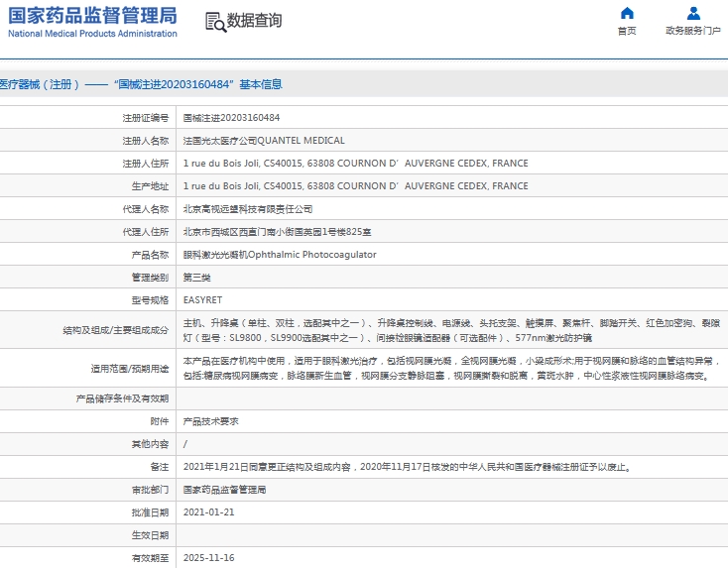Screen dimensions: 728x568
Task: Open the 政务服务门户 user icon
Action: (x=693, y=13)
